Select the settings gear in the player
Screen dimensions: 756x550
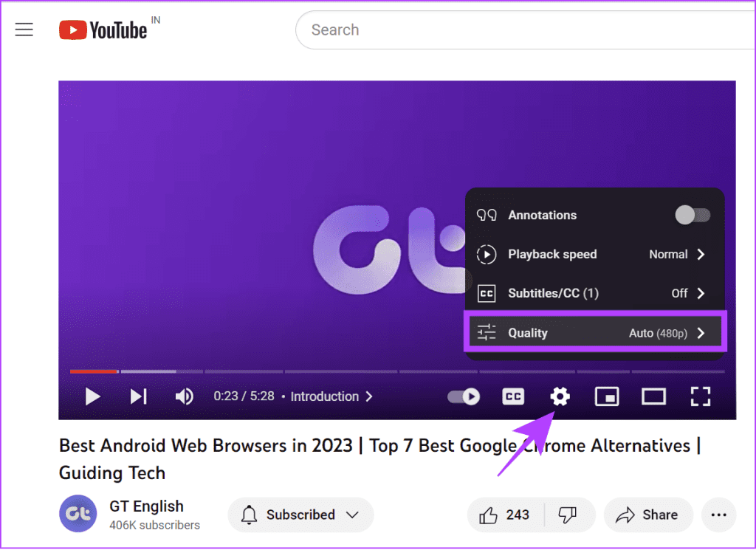(560, 396)
